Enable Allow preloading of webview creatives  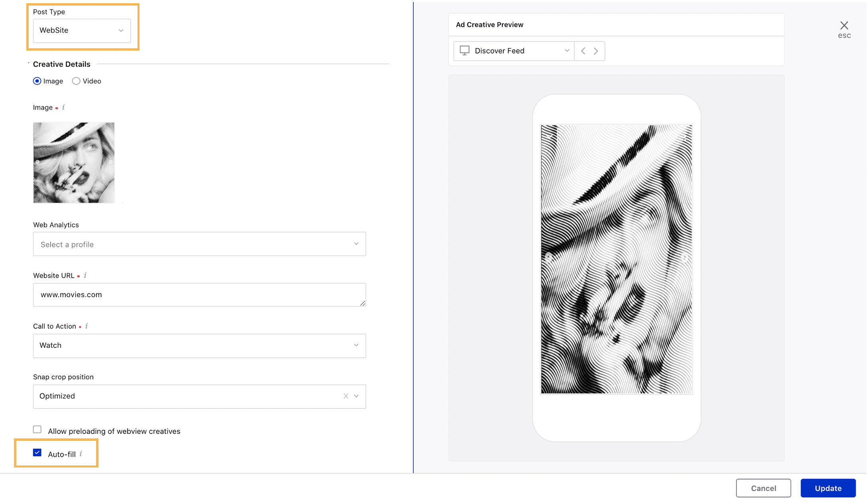click(x=37, y=430)
